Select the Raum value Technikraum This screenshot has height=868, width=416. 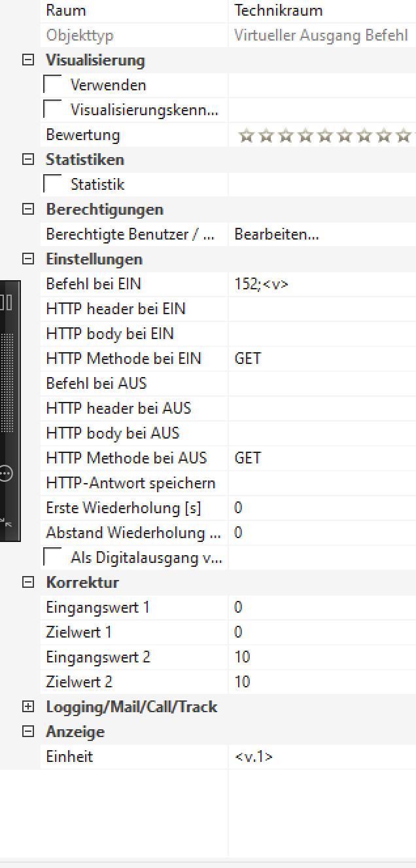pyautogui.click(x=278, y=10)
